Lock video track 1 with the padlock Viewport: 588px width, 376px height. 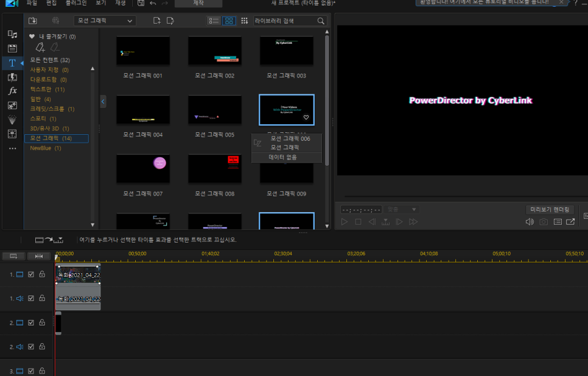point(42,274)
